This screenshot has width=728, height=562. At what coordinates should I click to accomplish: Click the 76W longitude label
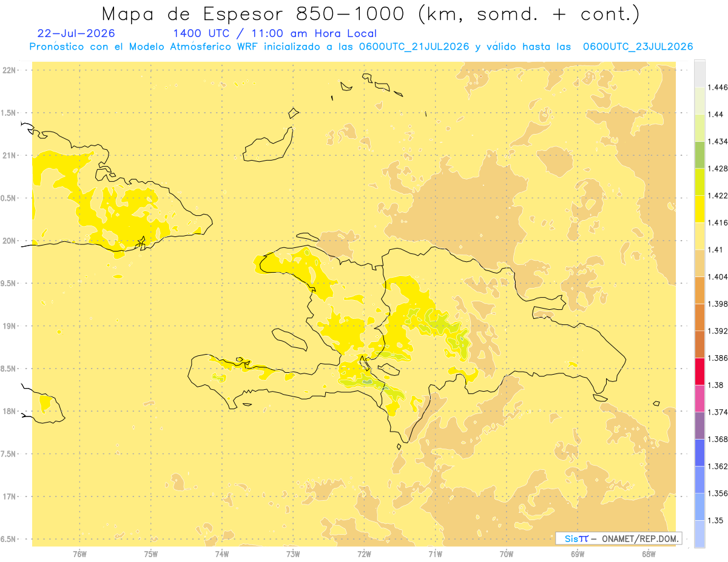pos(79,554)
